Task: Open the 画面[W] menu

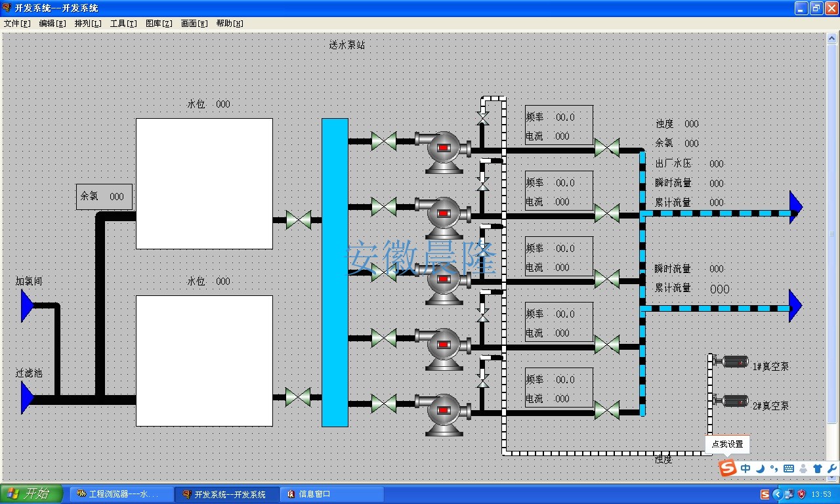Action: [194, 23]
